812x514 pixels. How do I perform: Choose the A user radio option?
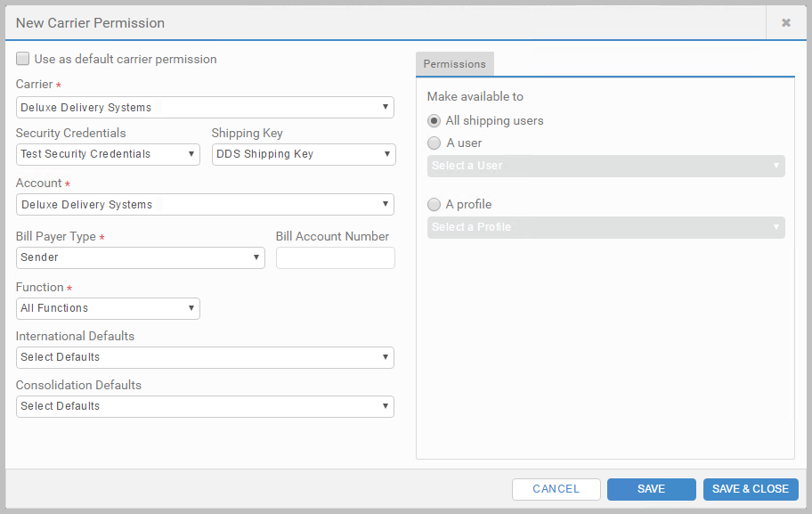(434, 143)
